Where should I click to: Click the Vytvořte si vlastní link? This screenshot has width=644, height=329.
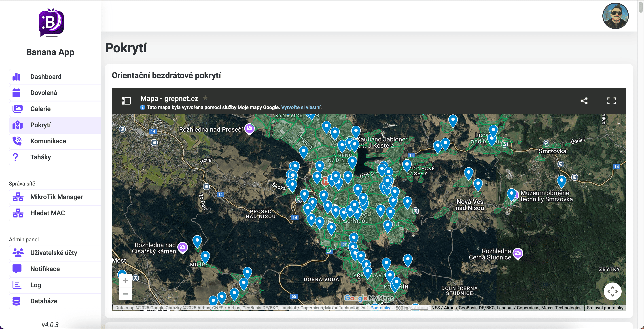301,108
